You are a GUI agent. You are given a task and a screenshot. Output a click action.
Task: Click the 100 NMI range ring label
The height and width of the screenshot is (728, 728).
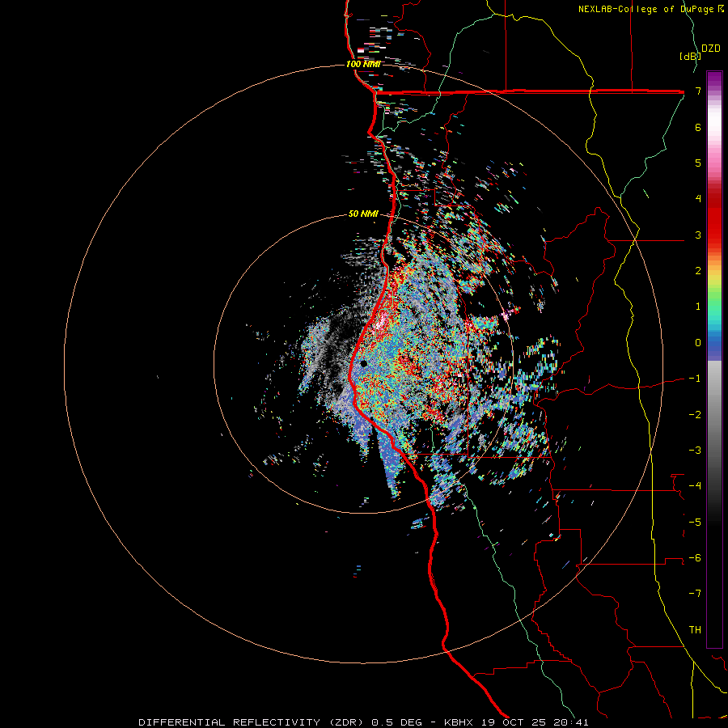tap(363, 64)
